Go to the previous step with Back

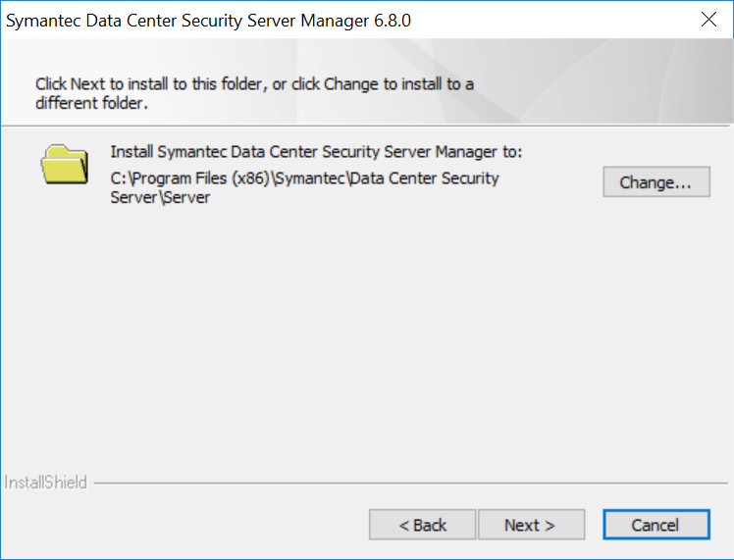[x=422, y=525]
